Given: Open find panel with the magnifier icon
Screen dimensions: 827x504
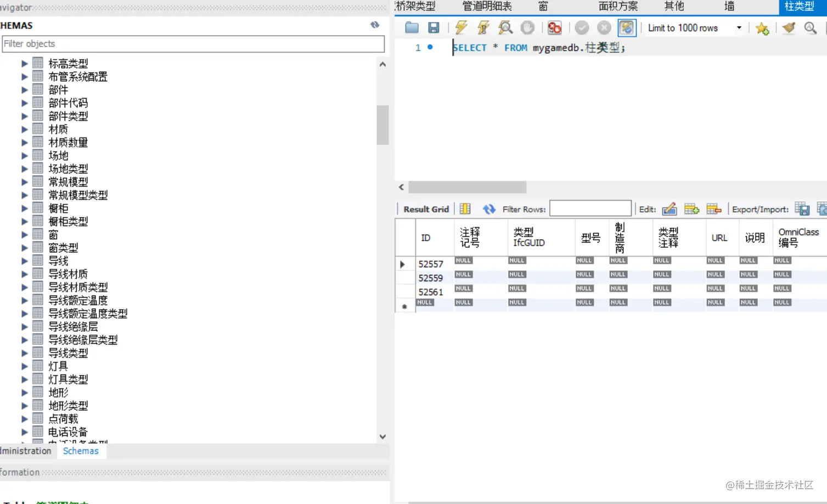Looking at the screenshot, I should (810, 28).
